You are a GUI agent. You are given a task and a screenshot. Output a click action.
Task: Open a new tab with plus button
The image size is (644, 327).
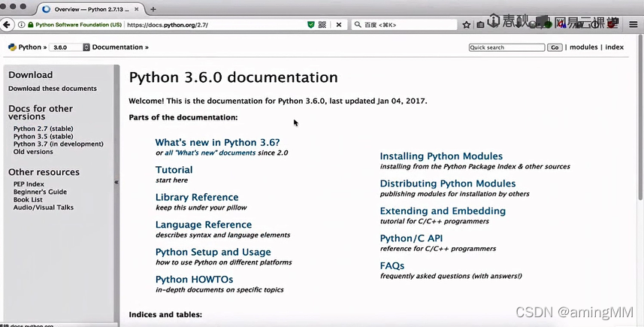153,9
